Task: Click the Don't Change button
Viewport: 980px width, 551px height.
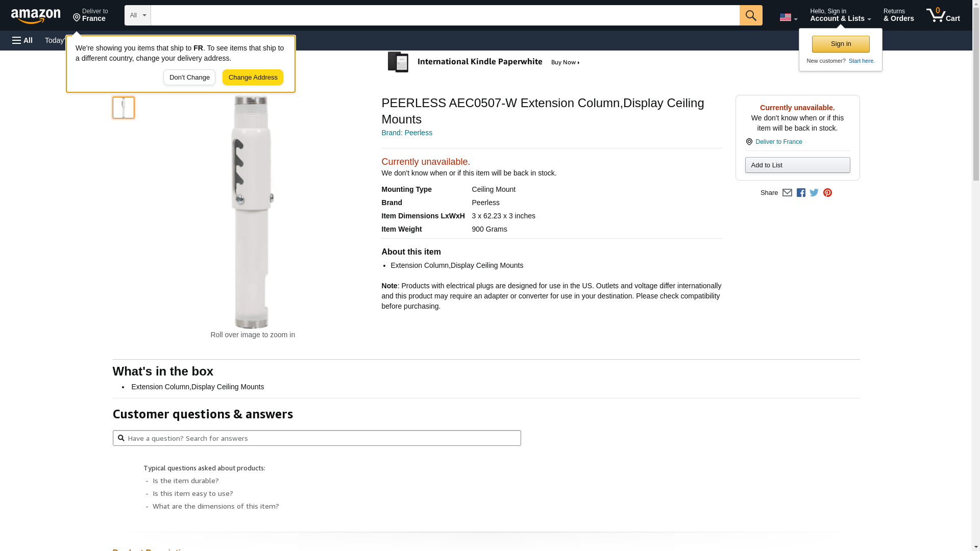Action: click(x=189, y=78)
